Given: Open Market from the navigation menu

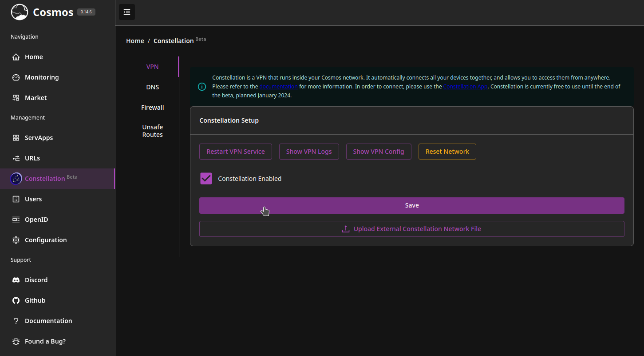Looking at the screenshot, I should (36, 98).
